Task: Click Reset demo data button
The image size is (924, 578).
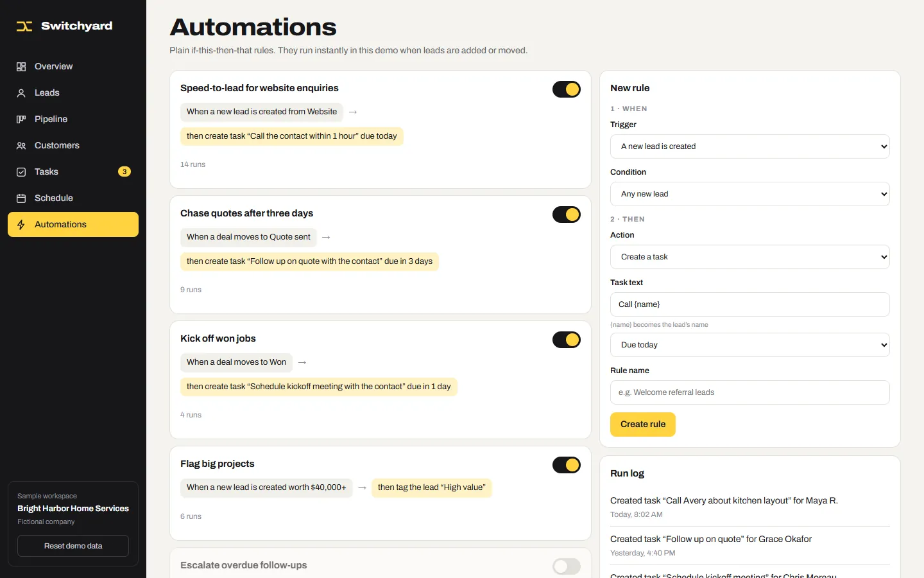Action: (73, 546)
